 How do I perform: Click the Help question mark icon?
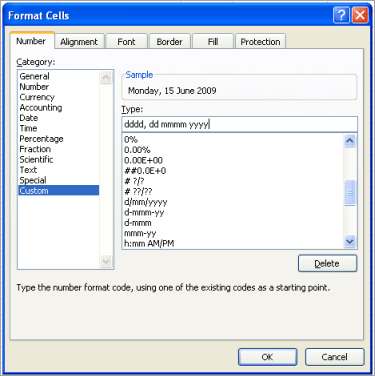pos(341,15)
